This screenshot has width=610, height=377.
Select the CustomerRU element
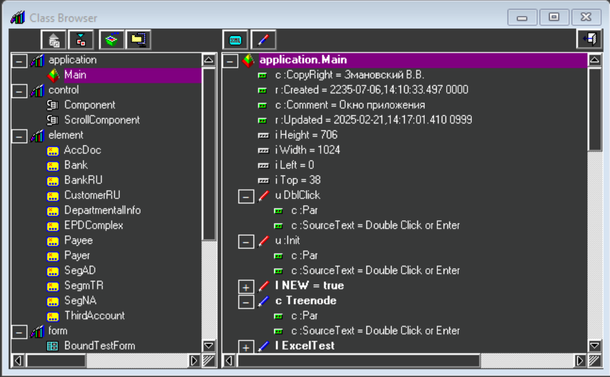(92, 195)
